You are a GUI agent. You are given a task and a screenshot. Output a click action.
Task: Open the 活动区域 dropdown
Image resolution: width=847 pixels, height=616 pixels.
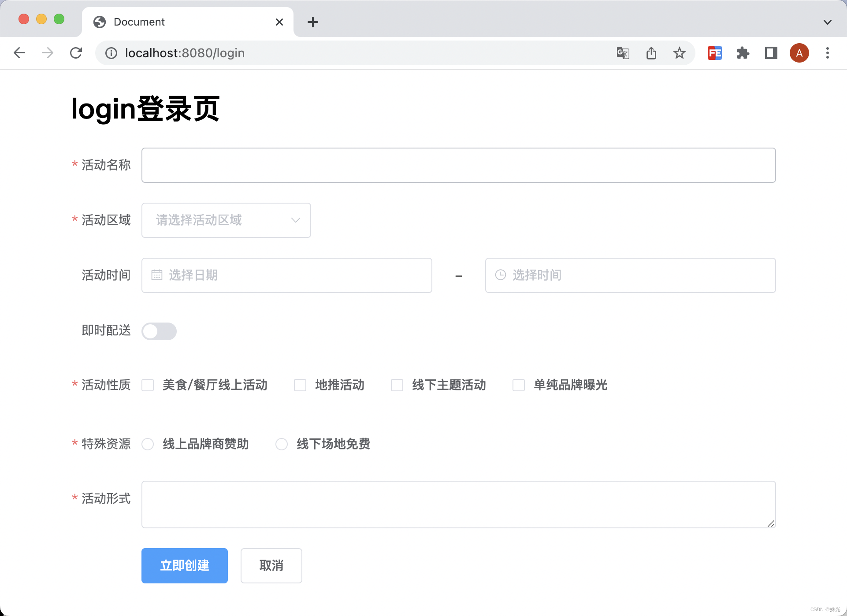(226, 220)
